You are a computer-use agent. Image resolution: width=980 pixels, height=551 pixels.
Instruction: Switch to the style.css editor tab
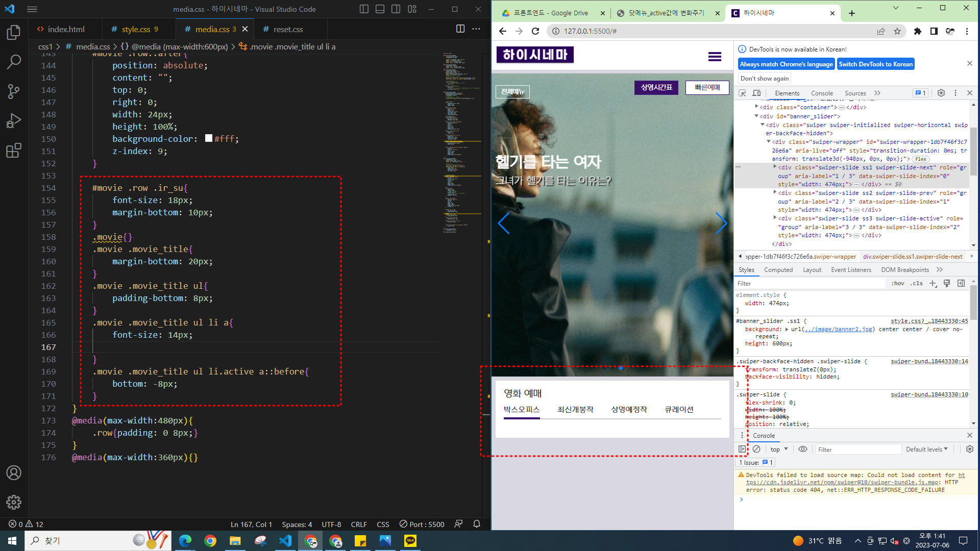(x=135, y=30)
